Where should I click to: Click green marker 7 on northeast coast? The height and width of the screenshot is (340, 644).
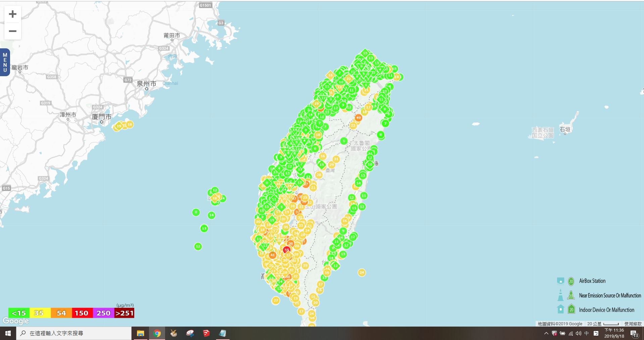pos(385,124)
